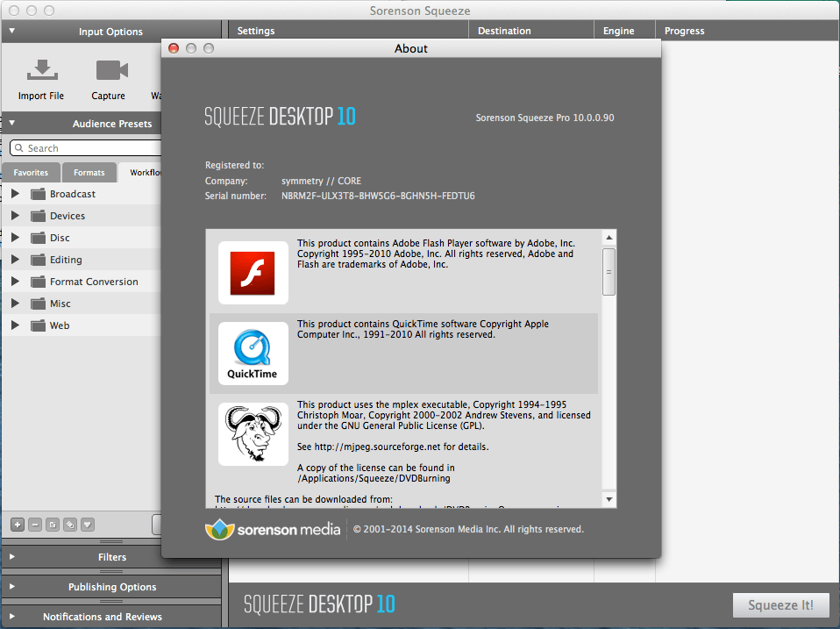The image size is (840, 629).
Task: Expand the Disc presets folder
Action: (16, 238)
